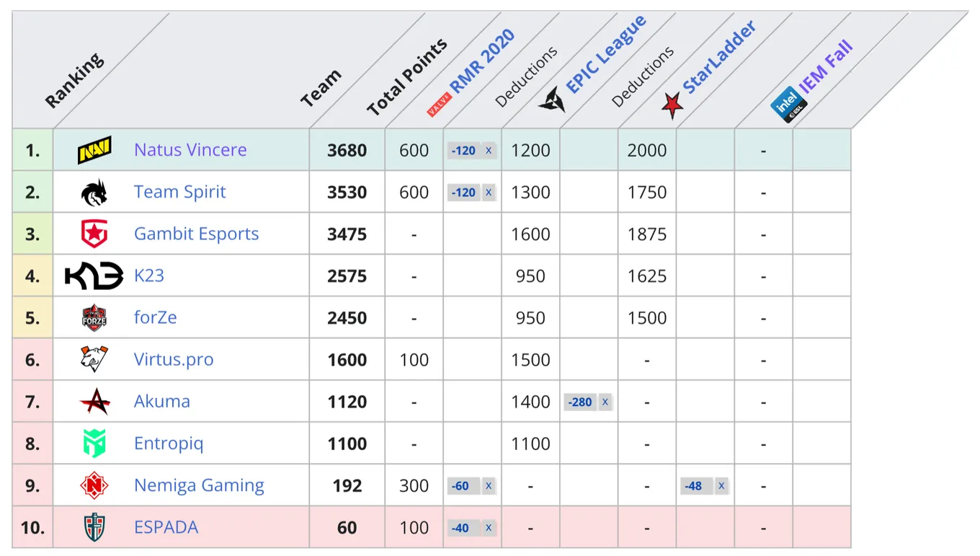The height and width of the screenshot is (556, 980).
Task: Click total points value 1120
Action: pyautogui.click(x=347, y=401)
